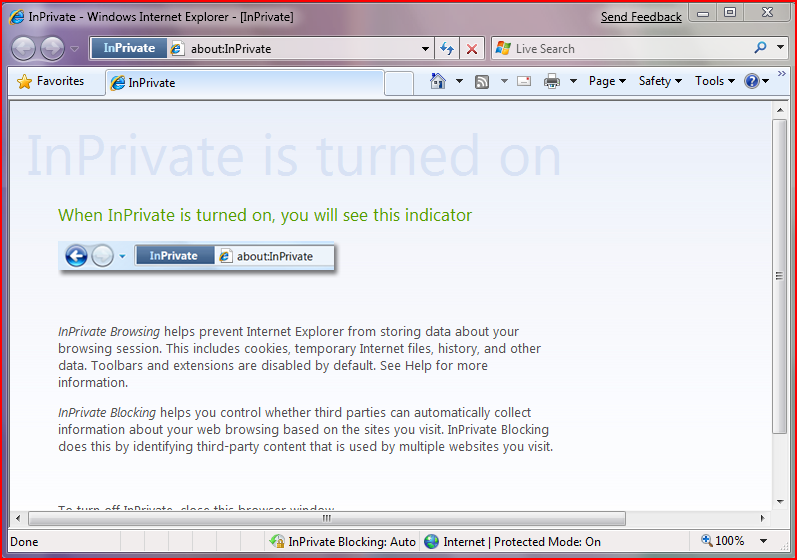Click the scroll right arrow

tap(762, 518)
